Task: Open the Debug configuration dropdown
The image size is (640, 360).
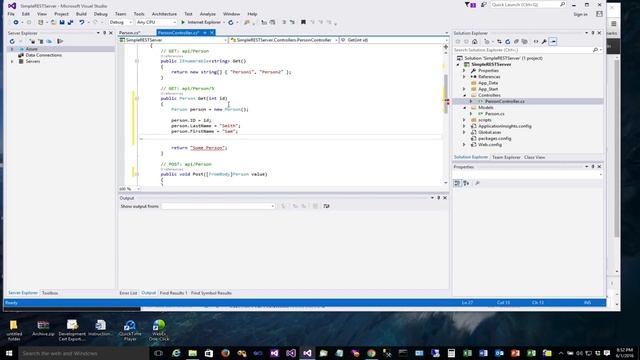Action: 120,22
